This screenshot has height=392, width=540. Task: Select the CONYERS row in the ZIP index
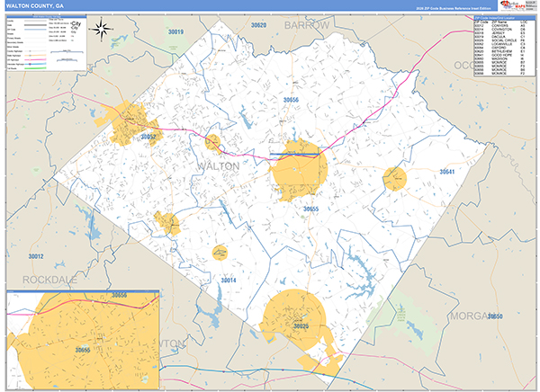pos(504,26)
